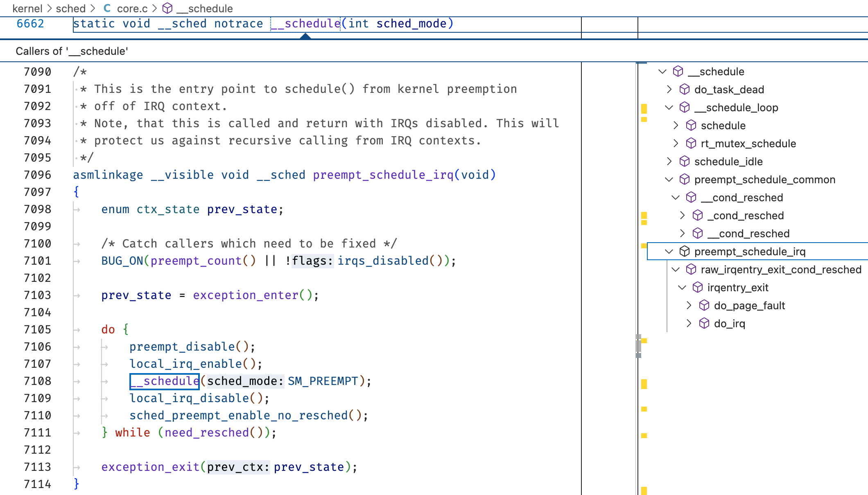This screenshot has height=495, width=868.
Task: Open the kernel breadcrumb segment
Action: [x=27, y=8]
